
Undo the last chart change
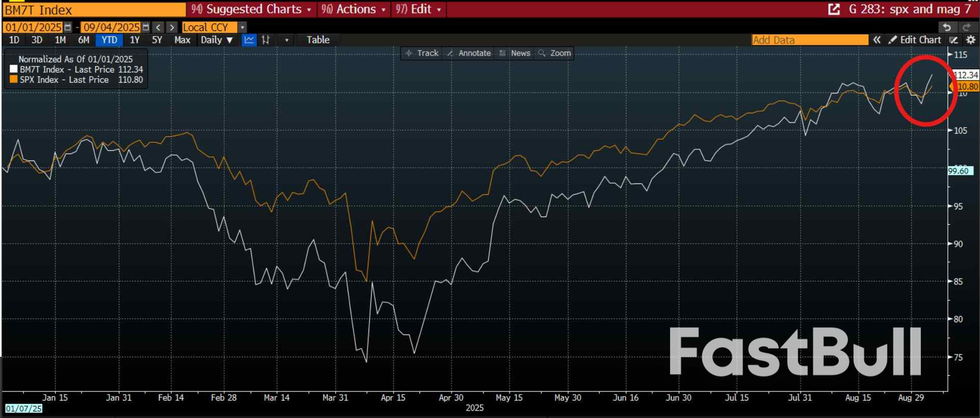click(x=947, y=28)
